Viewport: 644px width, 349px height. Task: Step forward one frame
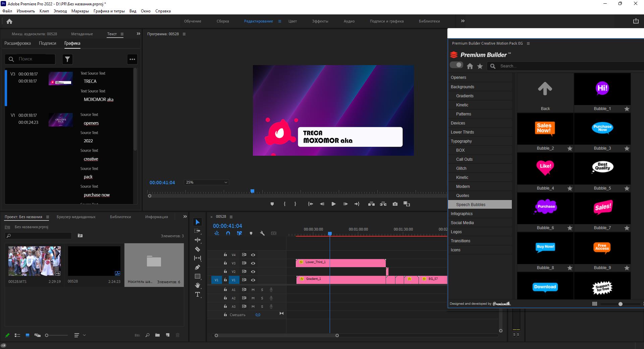(x=345, y=204)
